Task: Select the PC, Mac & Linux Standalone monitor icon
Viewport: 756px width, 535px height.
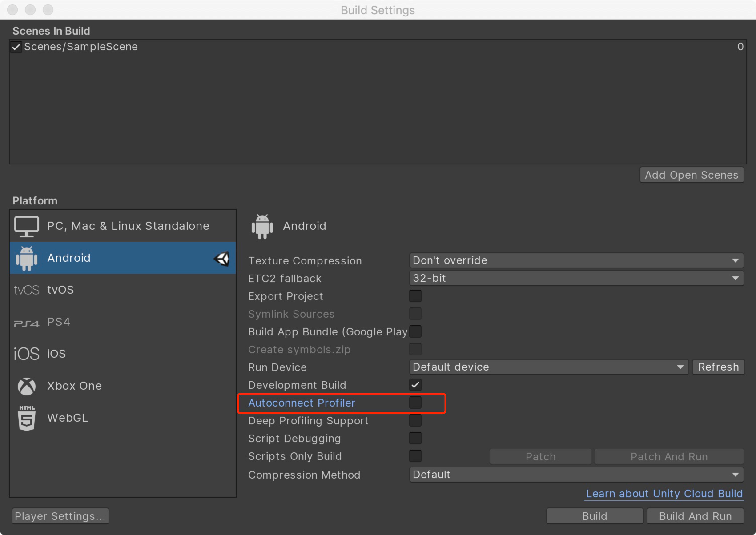Action: pyautogui.click(x=27, y=226)
